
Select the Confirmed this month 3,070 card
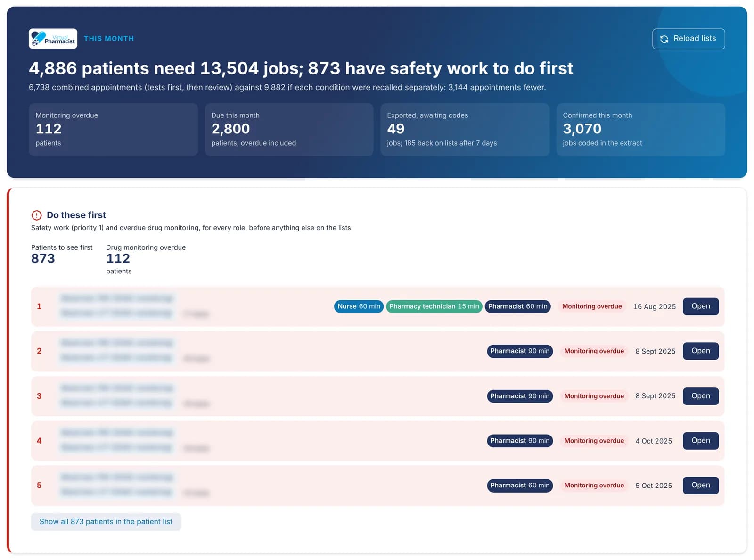640,130
